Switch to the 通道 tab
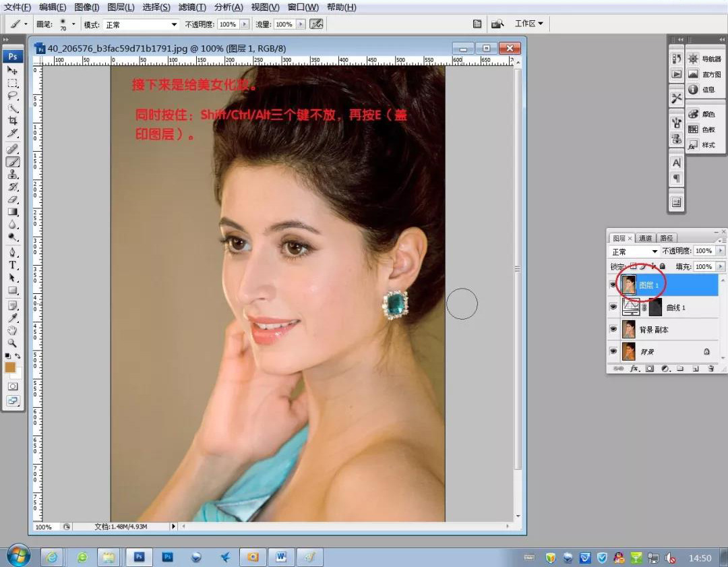The width and height of the screenshot is (728, 567). pyautogui.click(x=645, y=238)
